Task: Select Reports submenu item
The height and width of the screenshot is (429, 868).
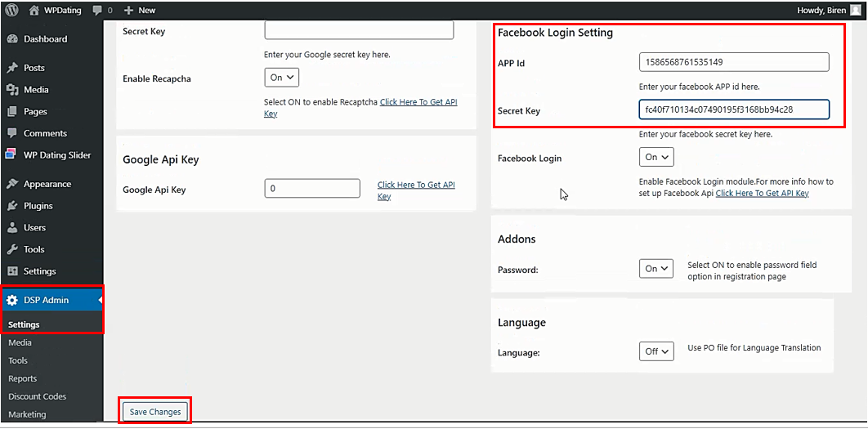Action: [x=23, y=378]
